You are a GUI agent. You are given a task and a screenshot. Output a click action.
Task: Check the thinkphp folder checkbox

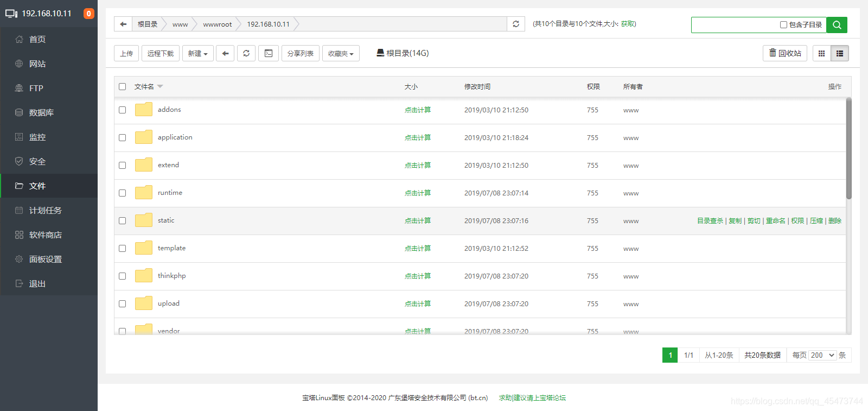122,276
